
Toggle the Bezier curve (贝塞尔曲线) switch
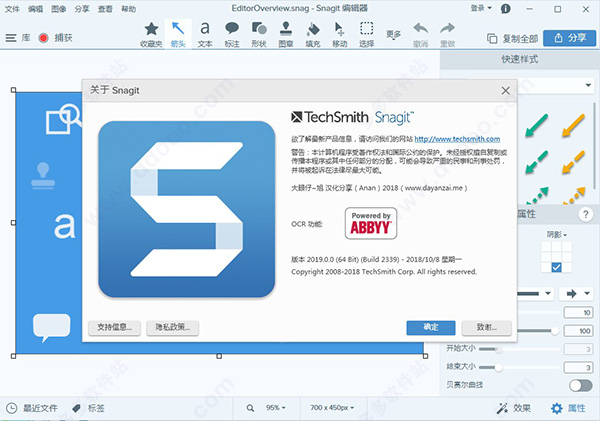tap(580, 385)
